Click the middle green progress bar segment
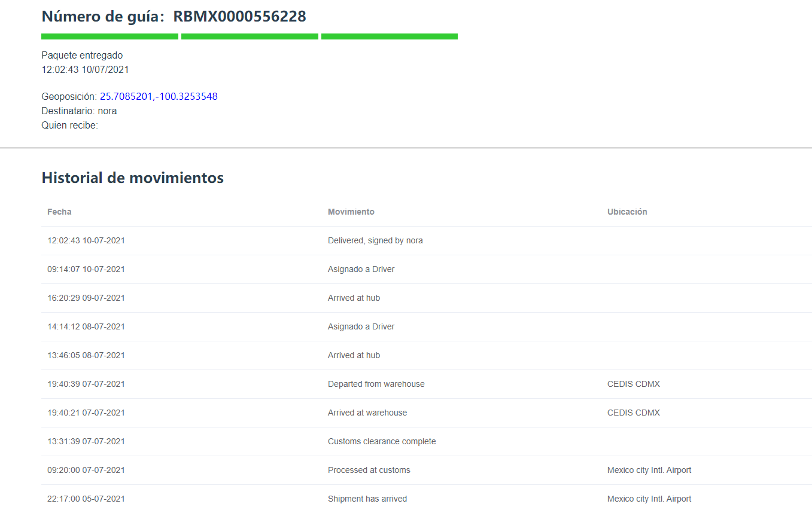The height and width of the screenshot is (510, 812). coord(250,36)
